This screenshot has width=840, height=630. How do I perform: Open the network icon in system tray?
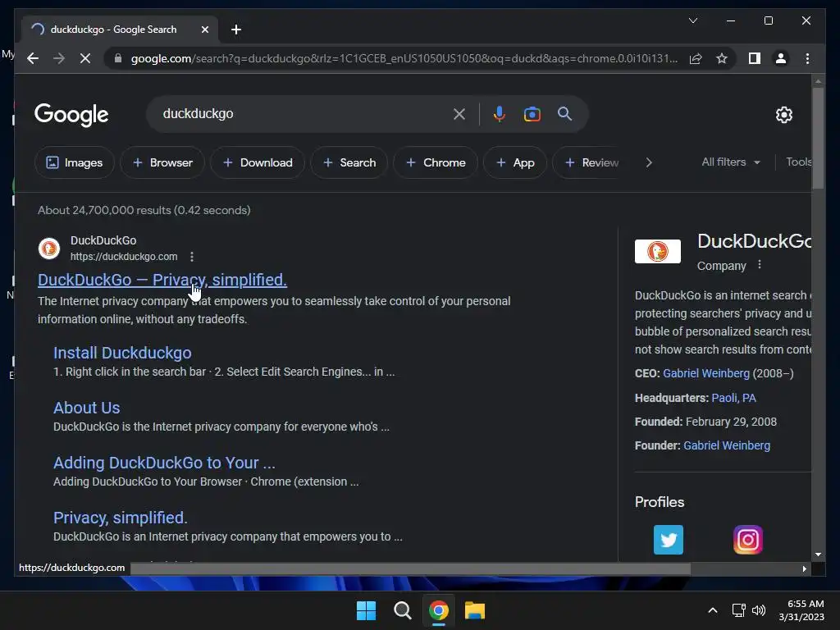coord(739,610)
